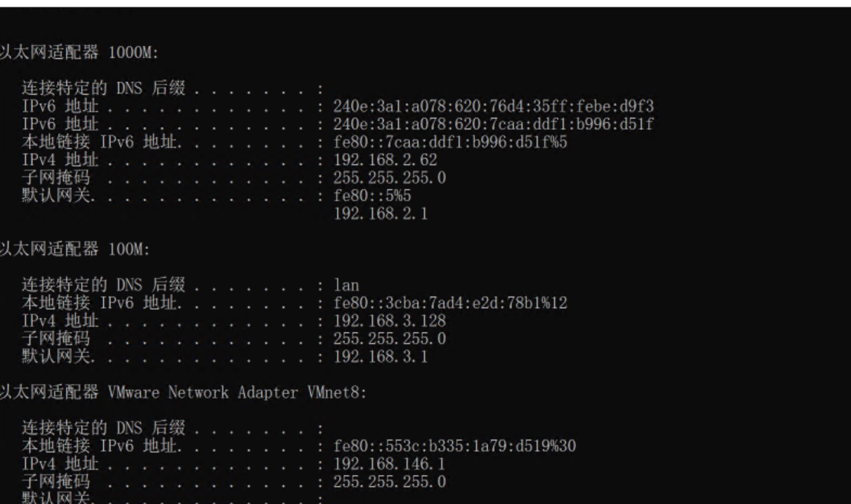Click the IPv4 address 192.168.146.1
851x504 pixels.
coord(389,464)
